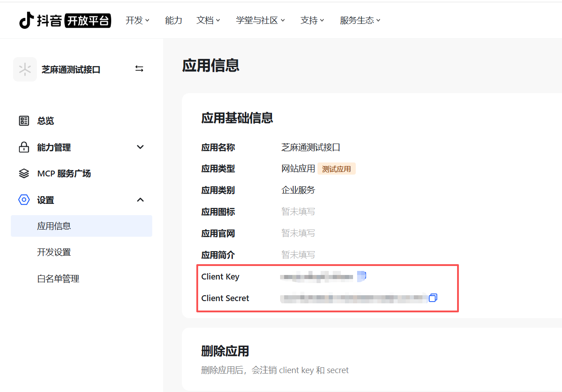The height and width of the screenshot is (392, 562).
Task: Click the blurred Client Key value
Action: 317,276
